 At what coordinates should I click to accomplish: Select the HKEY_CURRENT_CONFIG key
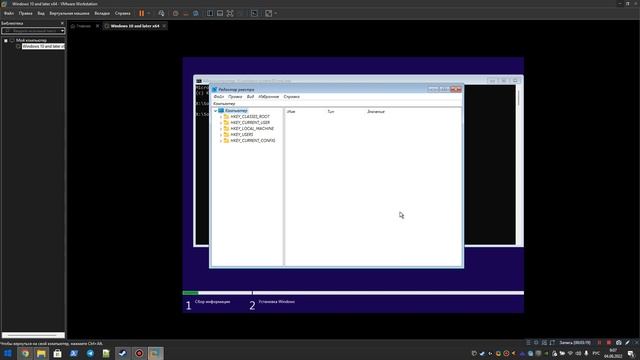tap(253, 140)
